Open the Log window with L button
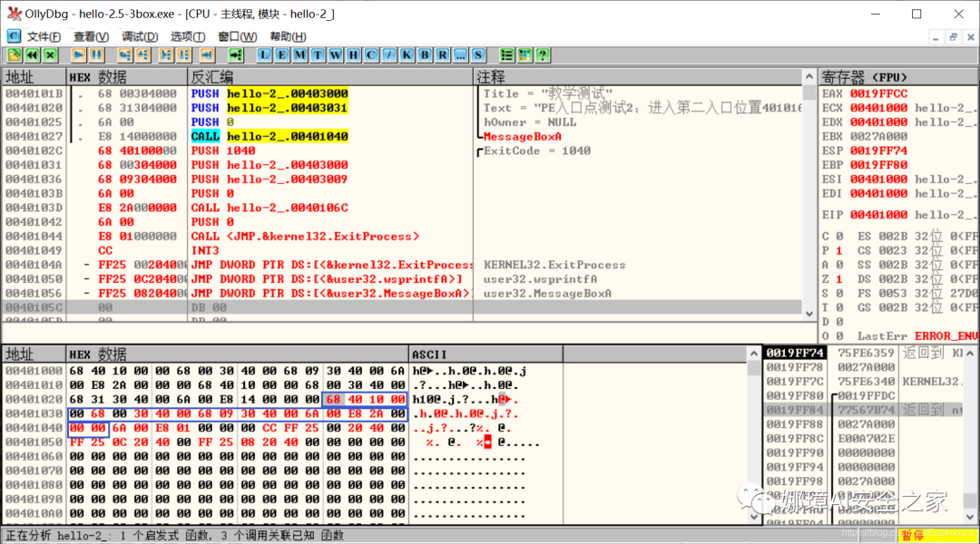The height and width of the screenshot is (544, 980). [264, 55]
